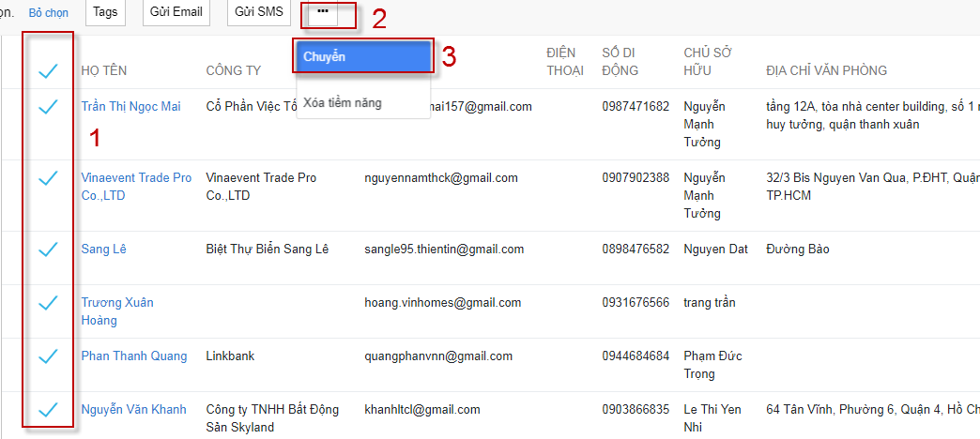Deselect the Sang Lê row checkmark

48,250
